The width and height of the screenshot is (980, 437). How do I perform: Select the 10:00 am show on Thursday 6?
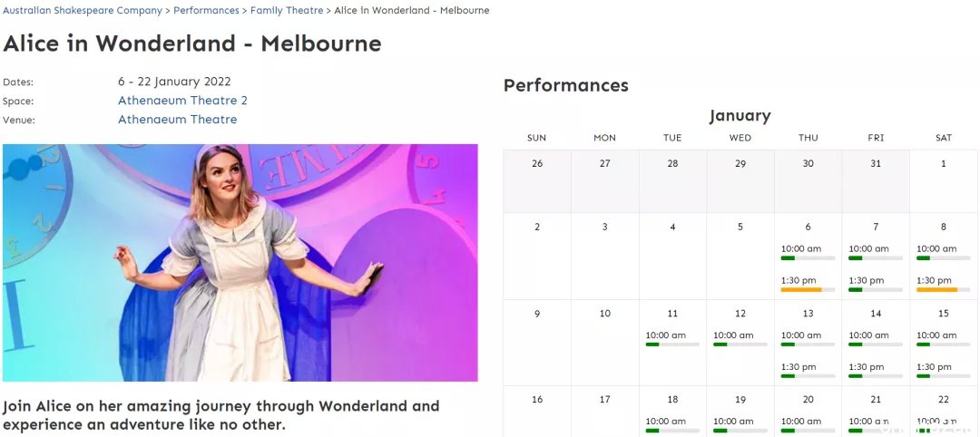coord(800,248)
